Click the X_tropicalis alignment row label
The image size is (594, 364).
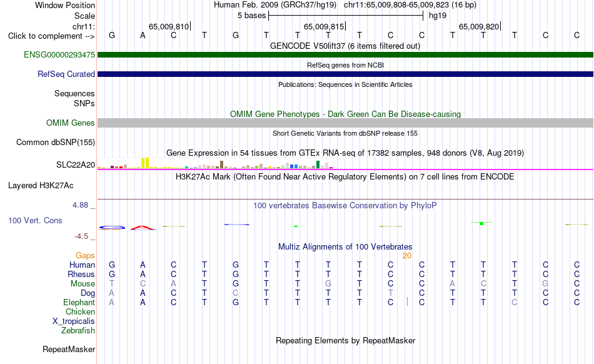(x=74, y=321)
